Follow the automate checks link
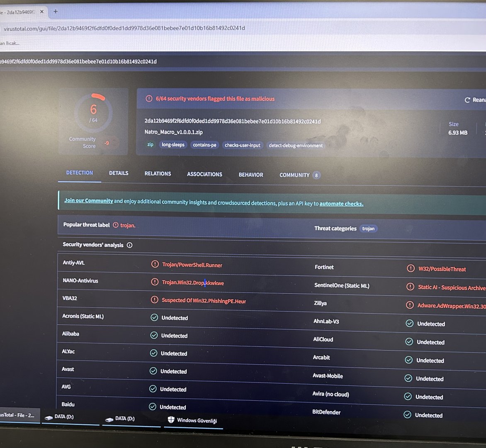The height and width of the screenshot is (448, 486). click(x=342, y=204)
